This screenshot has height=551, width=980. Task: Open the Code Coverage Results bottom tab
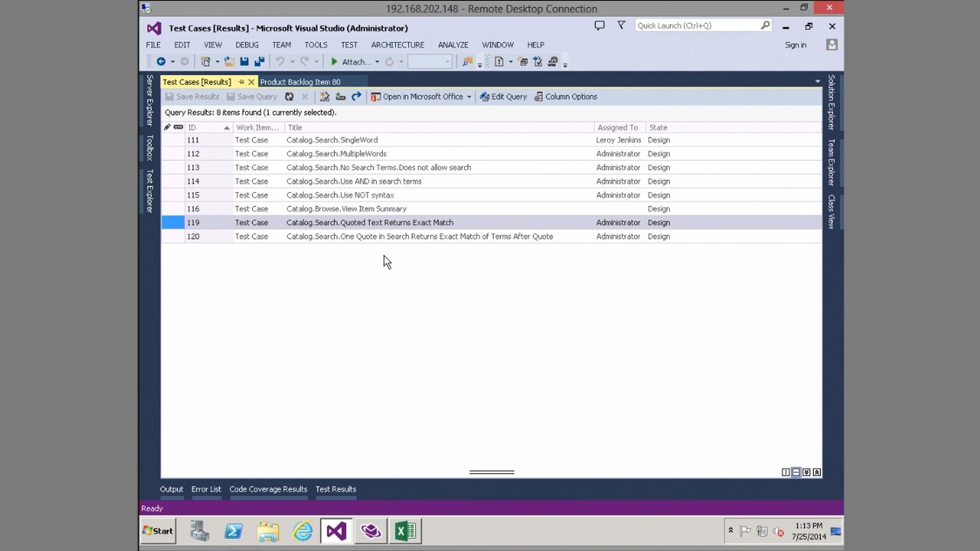268,489
